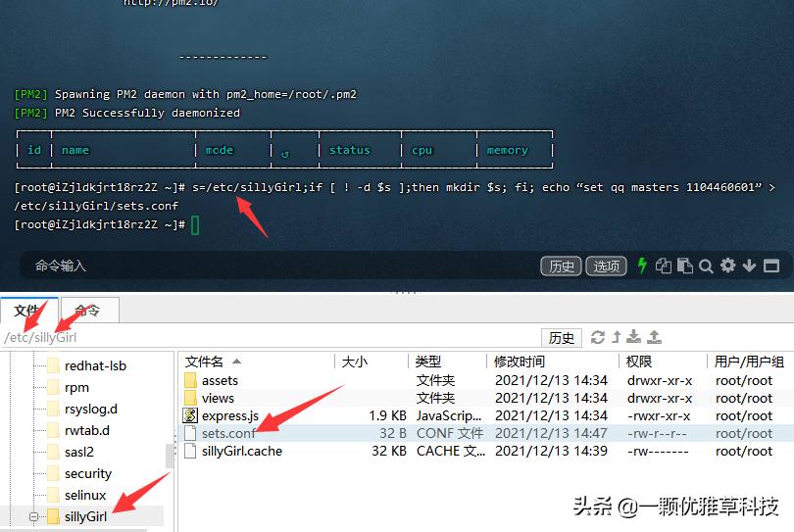Select the assets file name

220,380
